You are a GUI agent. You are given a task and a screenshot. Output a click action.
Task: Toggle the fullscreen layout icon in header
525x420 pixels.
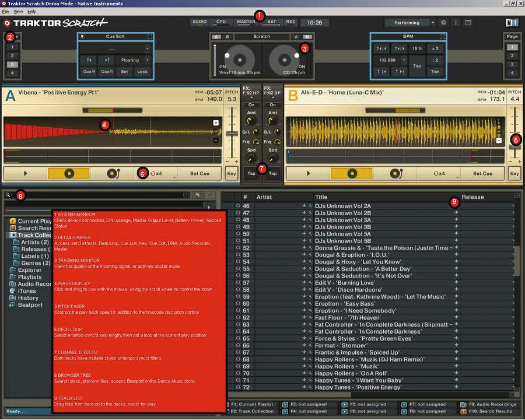click(x=468, y=23)
